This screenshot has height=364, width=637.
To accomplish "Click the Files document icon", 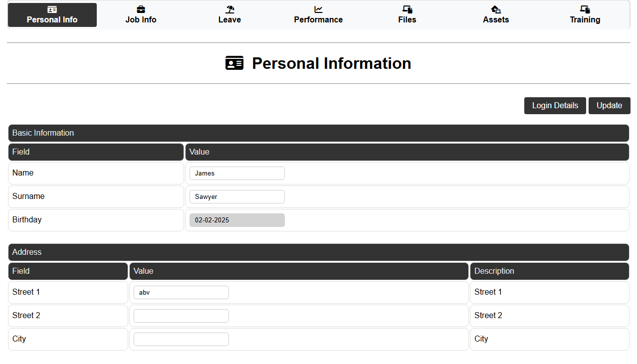I will click(407, 9).
